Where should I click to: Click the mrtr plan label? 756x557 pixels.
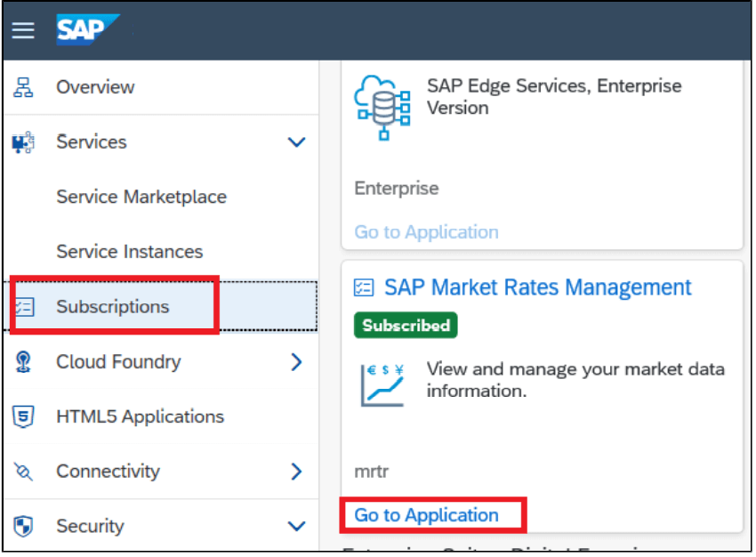point(371,472)
